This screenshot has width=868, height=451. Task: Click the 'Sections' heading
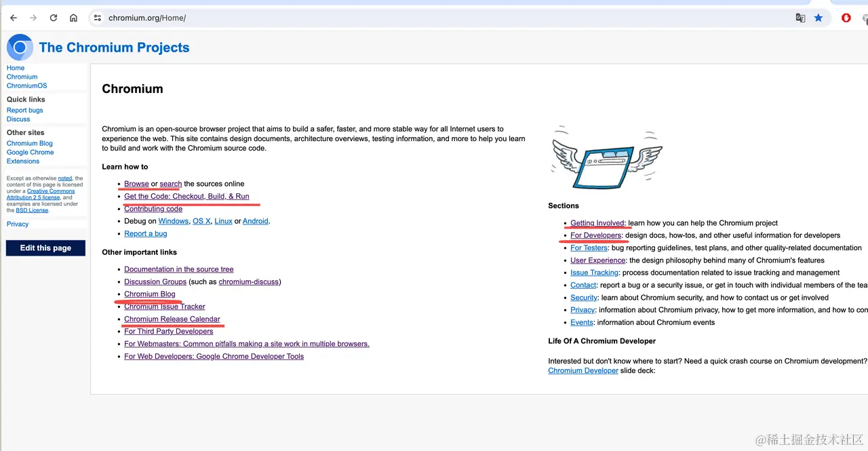click(564, 205)
